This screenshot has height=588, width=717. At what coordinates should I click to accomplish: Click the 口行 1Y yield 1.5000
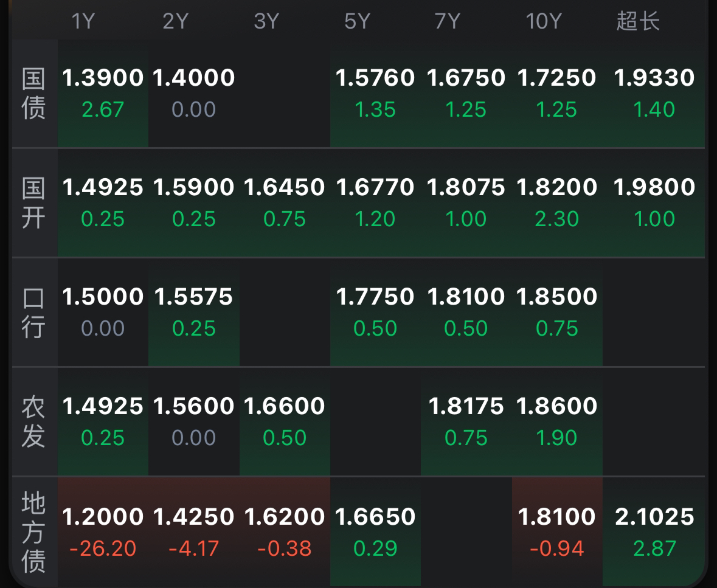pyautogui.click(x=103, y=296)
